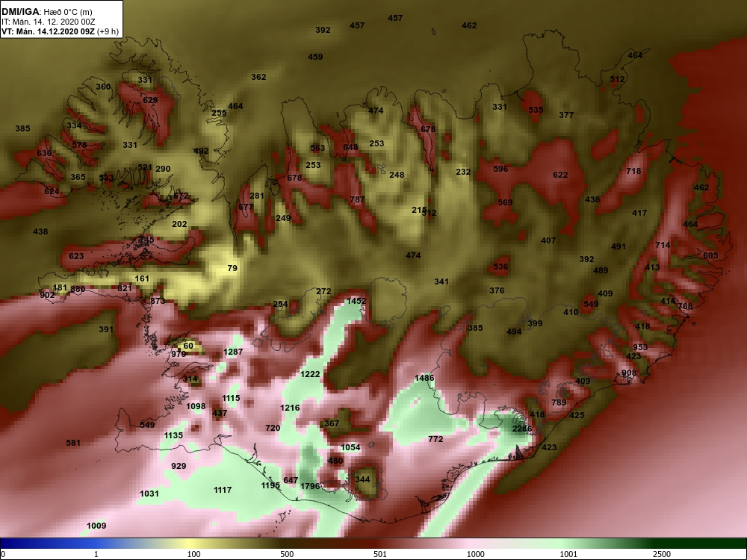
Task: Click the initial time line 'IT: Mán. 14. 12. 2020 00Z'
Action: click(x=48, y=22)
